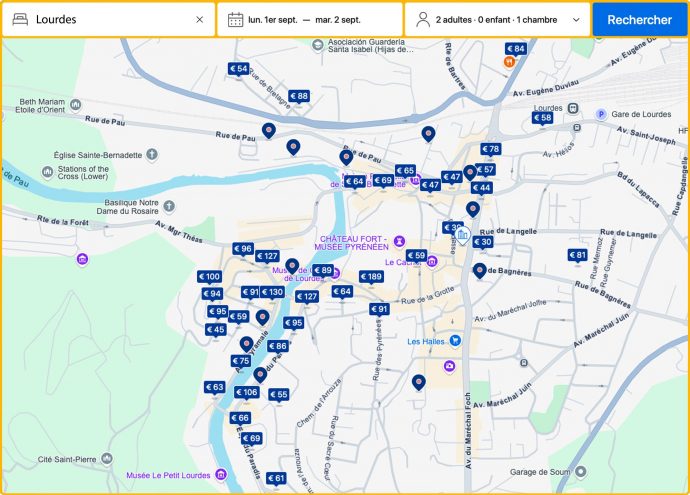The width and height of the screenshot is (690, 495).
Task: Click the Château Fort museum icon
Action: [x=399, y=240]
